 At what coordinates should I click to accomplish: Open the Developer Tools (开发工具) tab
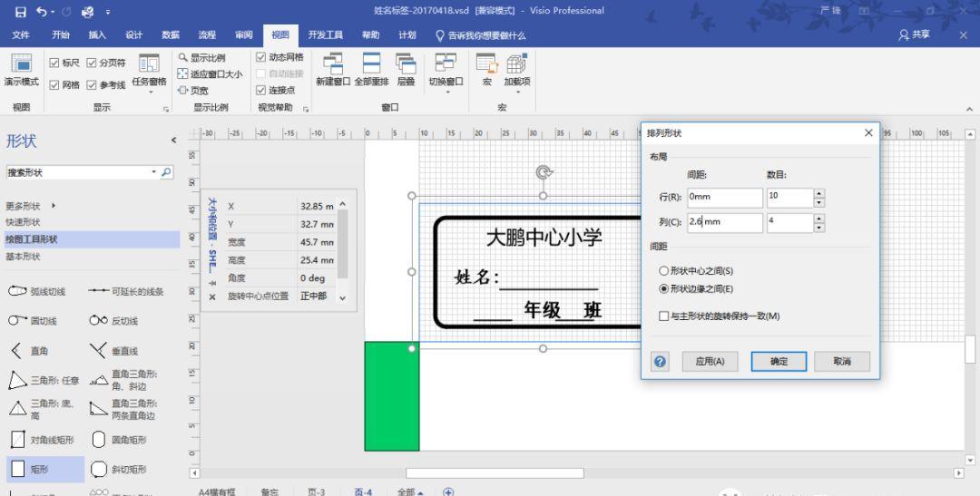tap(325, 35)
